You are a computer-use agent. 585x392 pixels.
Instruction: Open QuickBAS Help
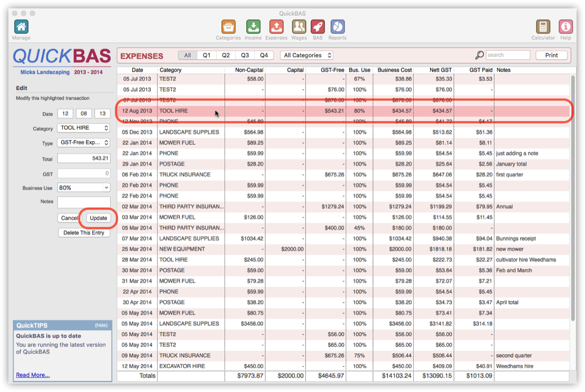pos(565,26)
